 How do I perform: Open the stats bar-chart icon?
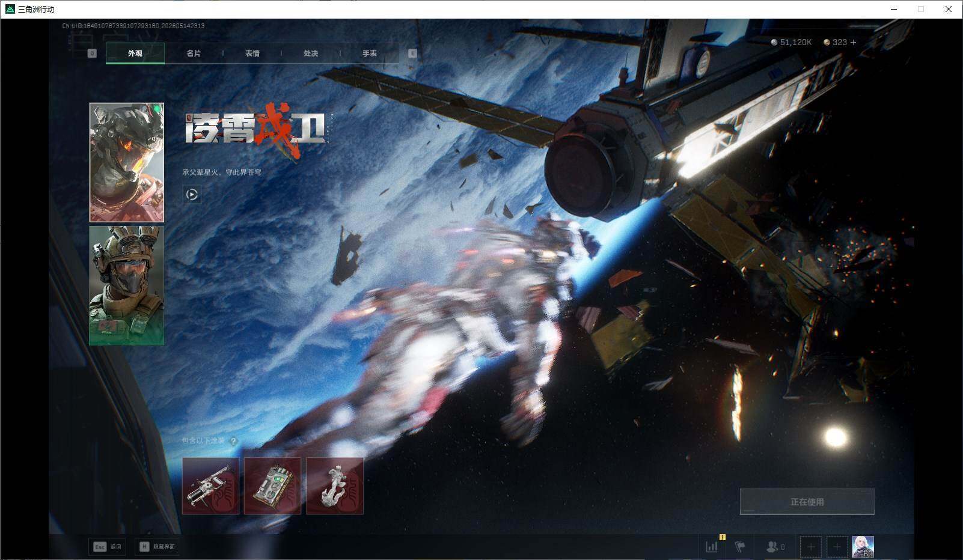coord(712,547)
